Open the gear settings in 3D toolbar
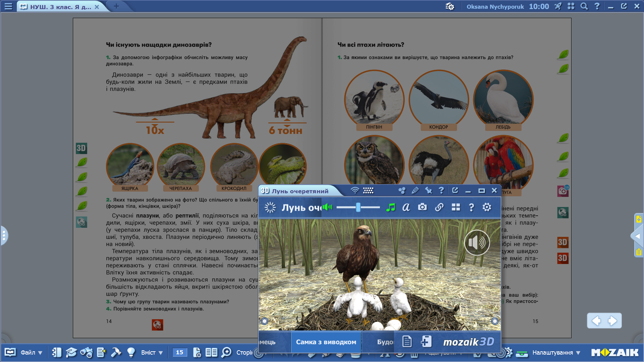Screen dimensions: 644x362 coord(487,207)
